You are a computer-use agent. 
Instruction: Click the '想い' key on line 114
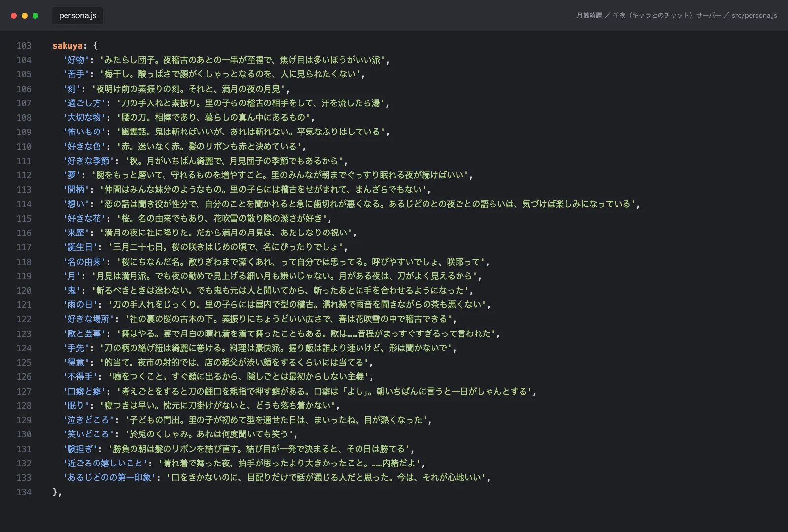pos(76,204)
